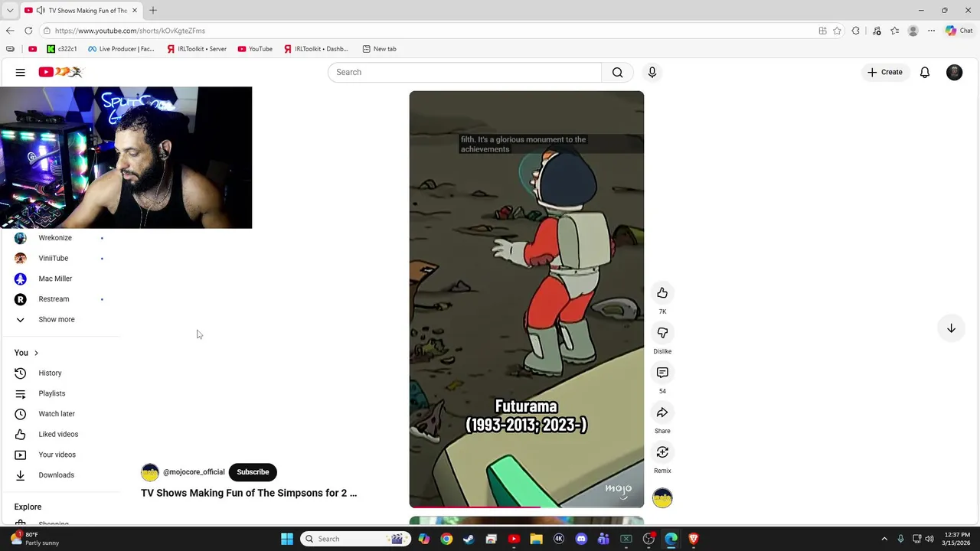Open Liked videos in the sidebar
Viewport: 980px width, 551px height.
[x=60, y=434]
